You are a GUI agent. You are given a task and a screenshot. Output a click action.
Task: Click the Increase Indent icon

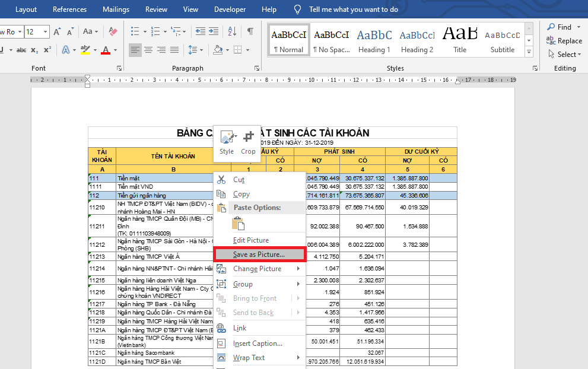coord(214,31)
